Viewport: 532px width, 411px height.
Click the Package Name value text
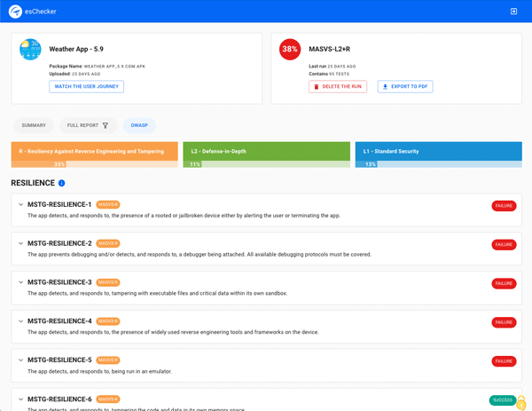pyautogui.click(x=114, y=67)
